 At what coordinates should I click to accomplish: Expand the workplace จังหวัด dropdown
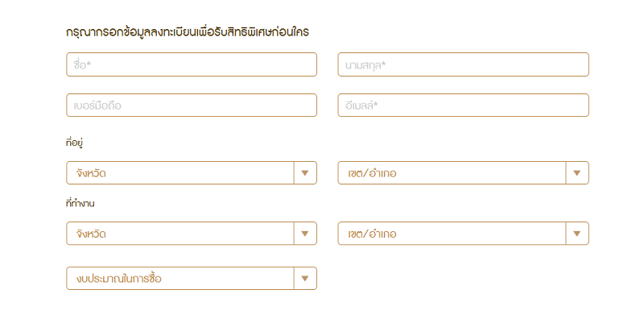pos(192,234)
